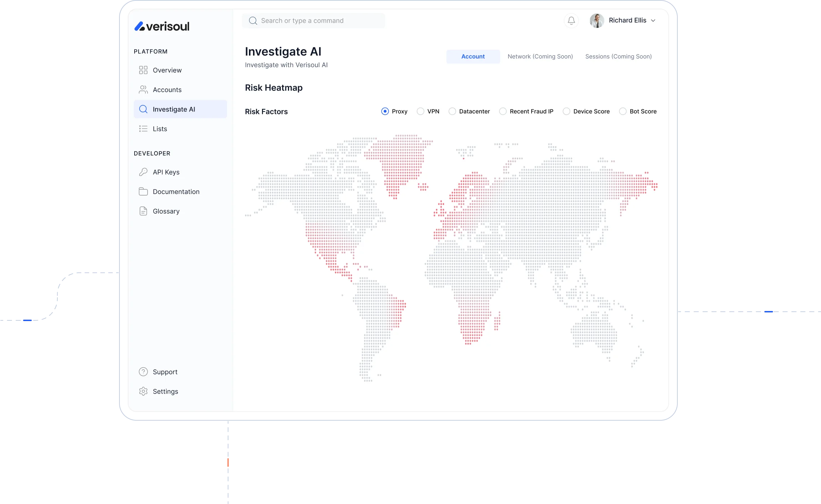Viewport: 821px width, 504px height.
Task: Click the Glossary document icon
Action: (143, 211)
